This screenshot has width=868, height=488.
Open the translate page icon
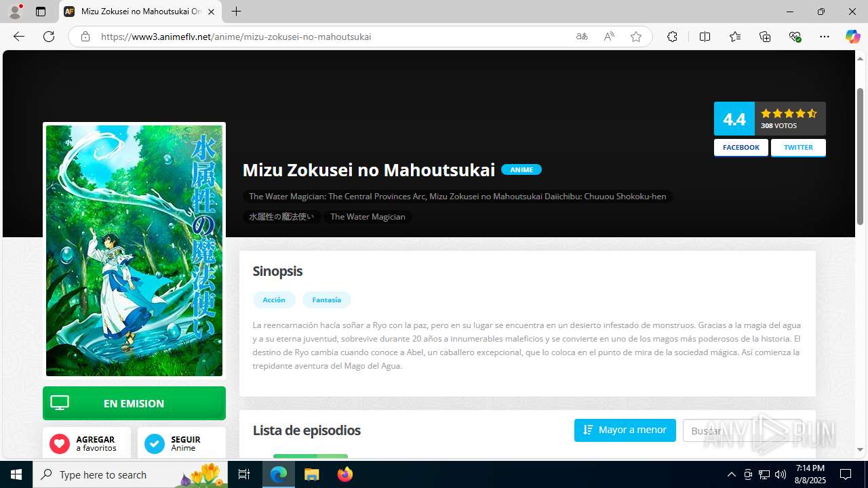tap(582, 37)
